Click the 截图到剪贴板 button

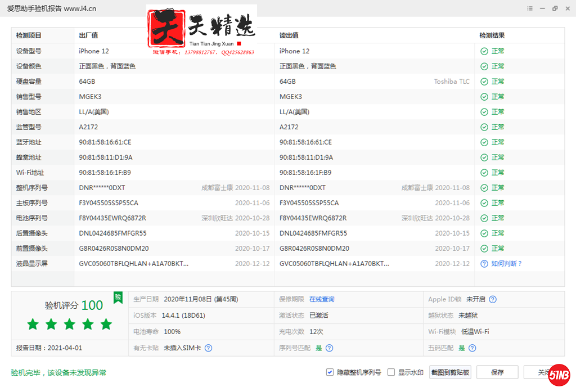(451, 372)
